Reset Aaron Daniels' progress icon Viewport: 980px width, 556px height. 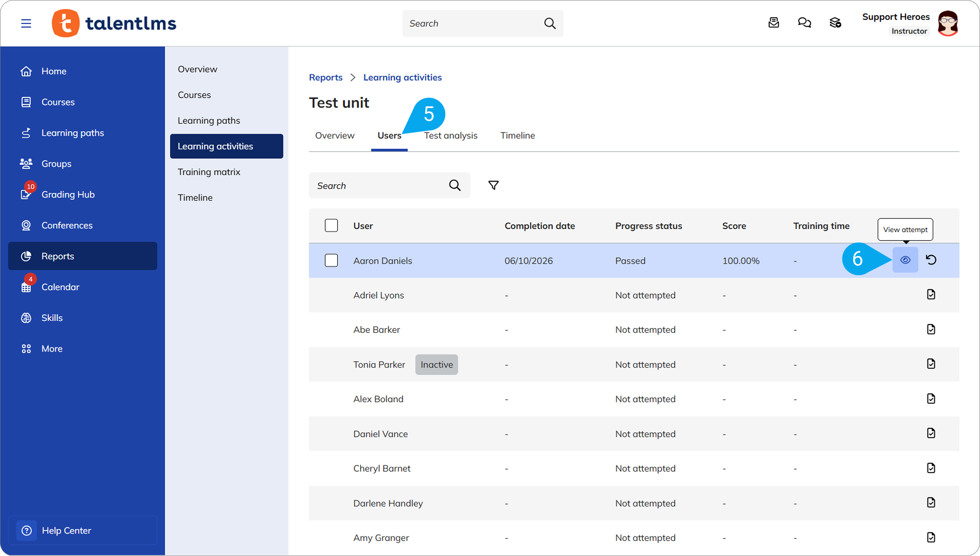click(931, 260)
